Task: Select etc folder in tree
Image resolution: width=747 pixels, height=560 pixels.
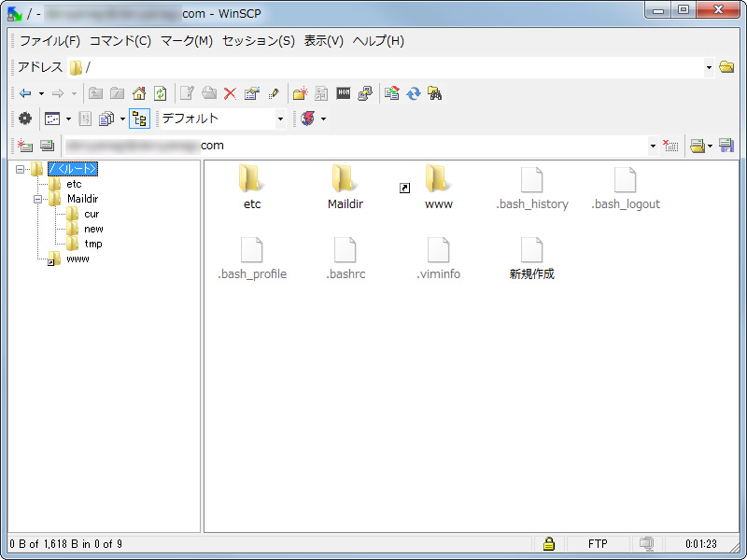Action: 74,184
